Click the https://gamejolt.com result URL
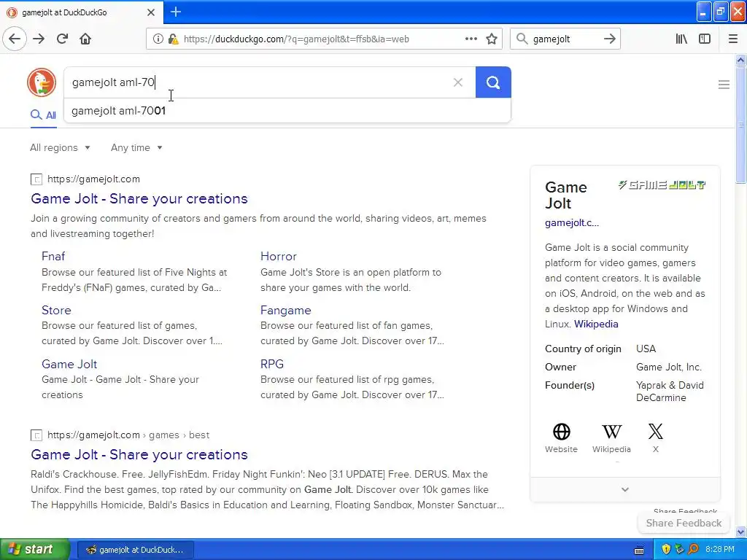The height and width of the screenshot is (560, 747). 94,179
